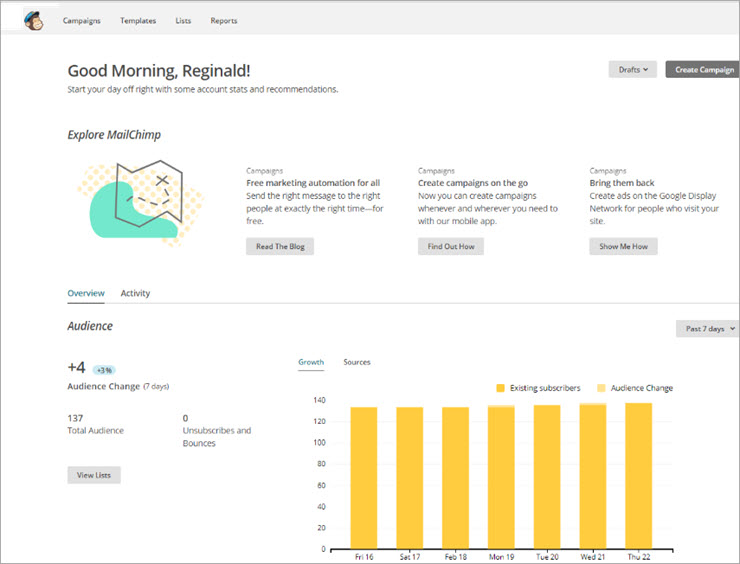Click the Create Campaign button
Viewport: 740px width, 564px height.
703,69
